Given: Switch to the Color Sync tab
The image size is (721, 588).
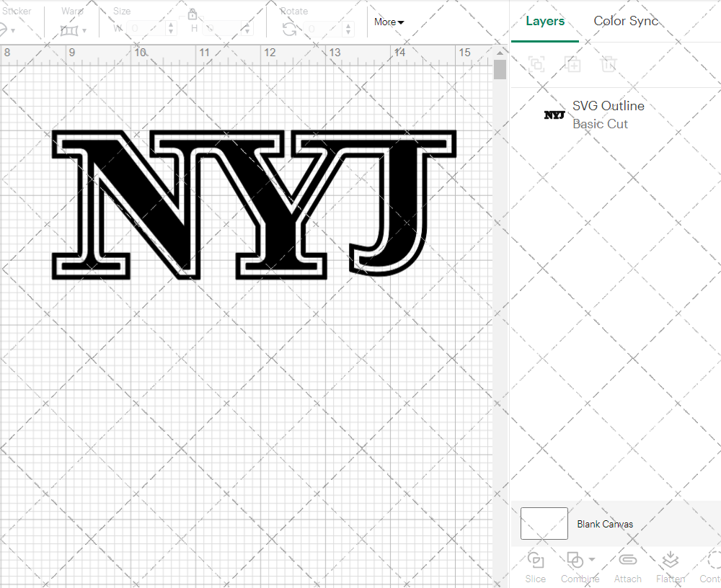Looking at the screenshot, I should (626, 21).
